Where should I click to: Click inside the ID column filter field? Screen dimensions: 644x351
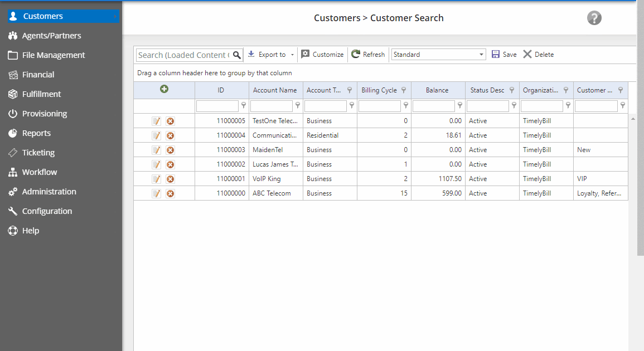(x=218, y=105)
